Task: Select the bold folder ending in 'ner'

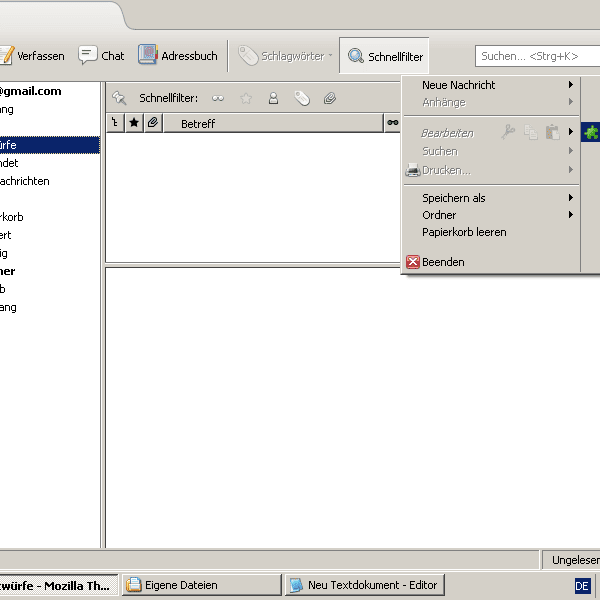Action: 50,271
